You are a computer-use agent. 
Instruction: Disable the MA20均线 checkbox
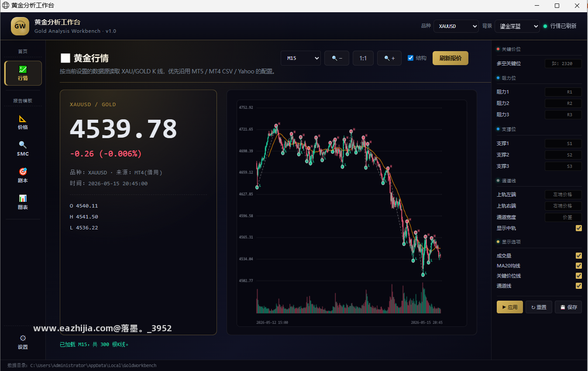pyautogui.click(x=579, y=266)
